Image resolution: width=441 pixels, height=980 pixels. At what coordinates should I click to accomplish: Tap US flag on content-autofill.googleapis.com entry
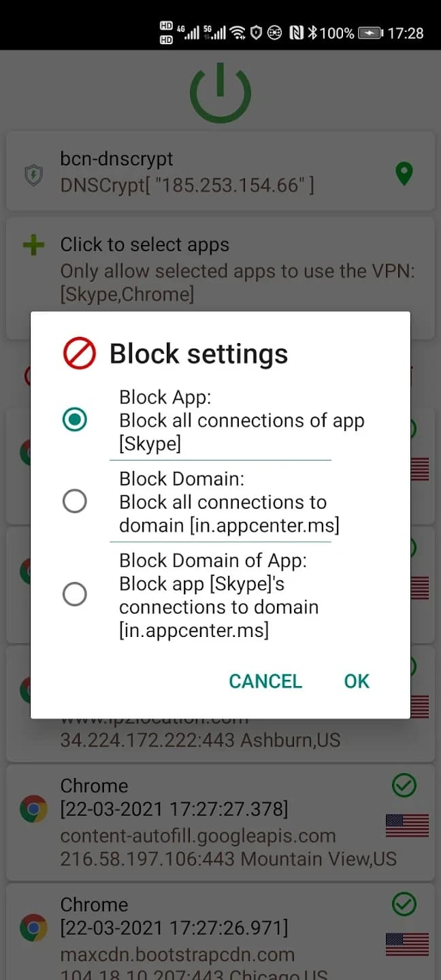[407, 825]
